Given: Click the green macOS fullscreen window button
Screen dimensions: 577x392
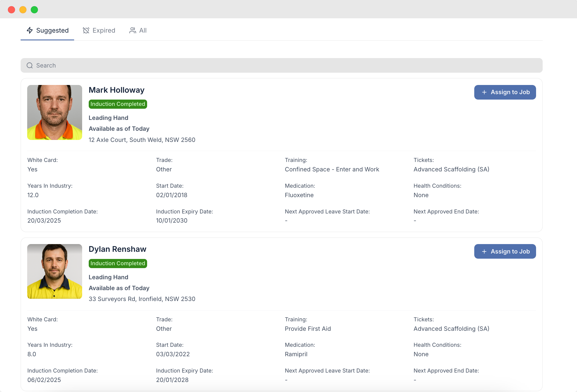Looking at the screenshot, I should coord(34,10).
